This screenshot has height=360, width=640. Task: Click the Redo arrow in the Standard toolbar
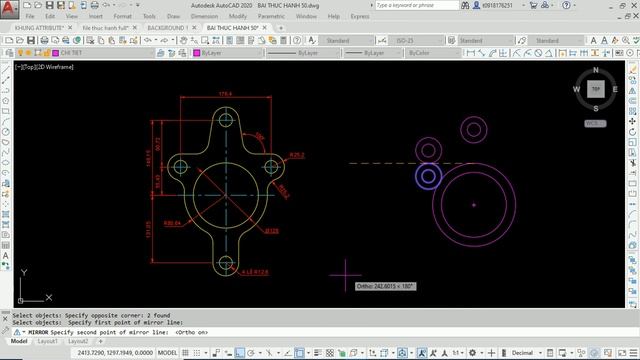coord(164,40)
